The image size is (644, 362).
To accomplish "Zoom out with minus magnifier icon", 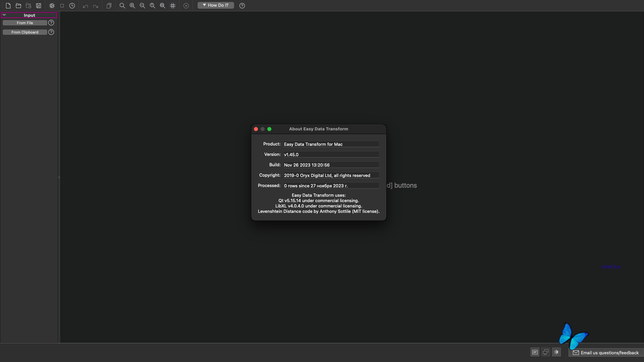I will [143, 6].
